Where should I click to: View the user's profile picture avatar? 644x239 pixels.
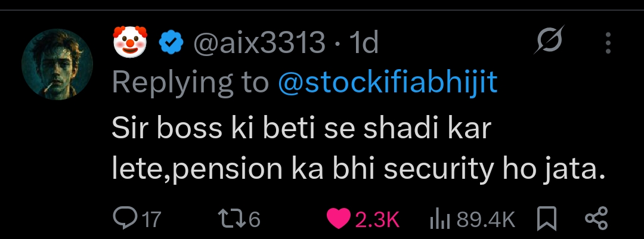pyautogui.click(x=57, y=64)
